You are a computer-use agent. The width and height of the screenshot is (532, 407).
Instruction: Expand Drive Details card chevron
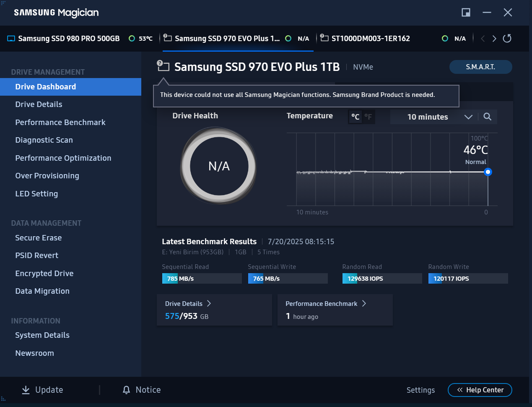tap(209, 303)
